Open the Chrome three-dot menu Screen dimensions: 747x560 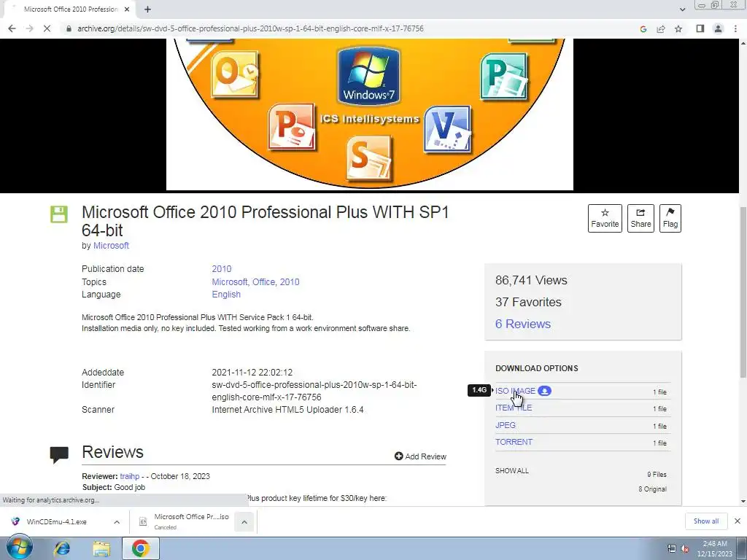(735, 28)
